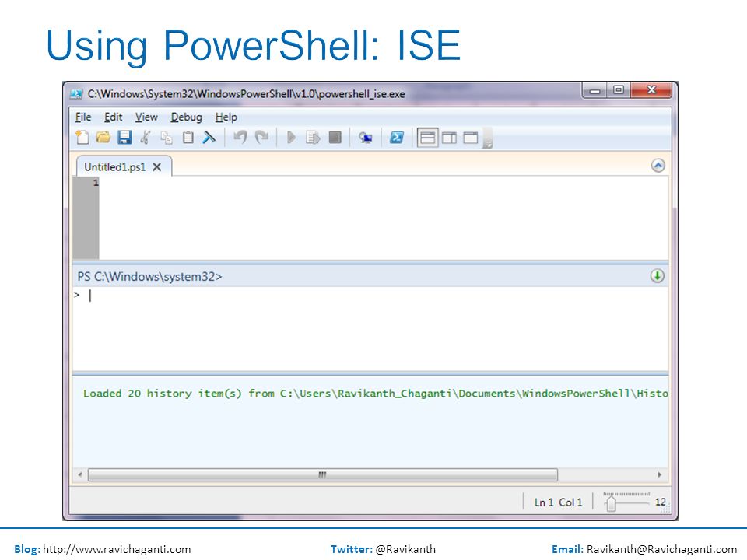The image size is (747, 560).
Task: Click the zoom slider handle in status bar
Action: click(x=612, y=504)
